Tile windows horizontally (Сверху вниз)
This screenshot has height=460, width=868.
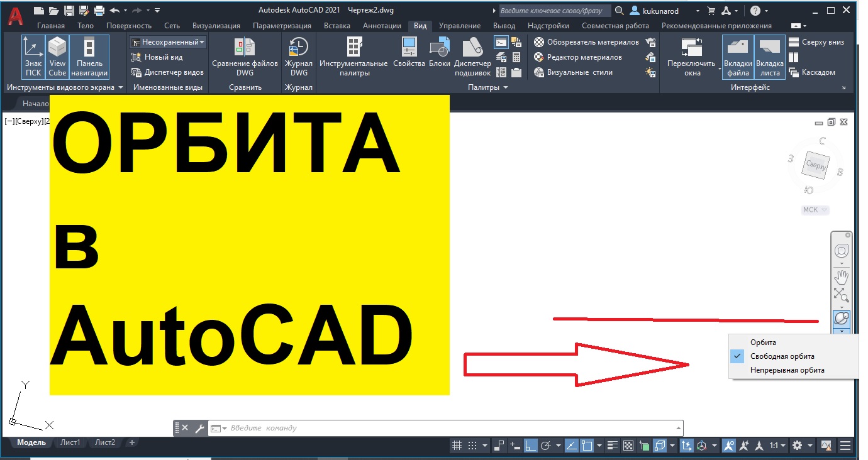tap(816, 42)
